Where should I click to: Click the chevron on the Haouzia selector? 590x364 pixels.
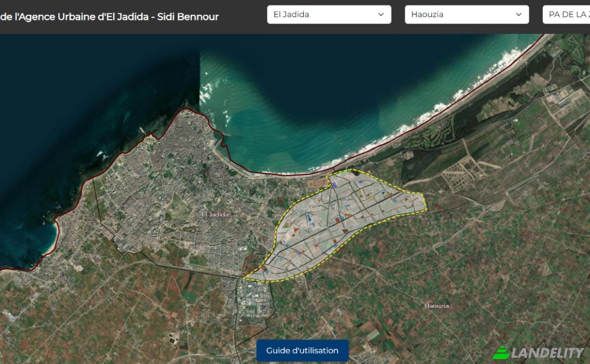pyautogui.click(x=519, y=15)
